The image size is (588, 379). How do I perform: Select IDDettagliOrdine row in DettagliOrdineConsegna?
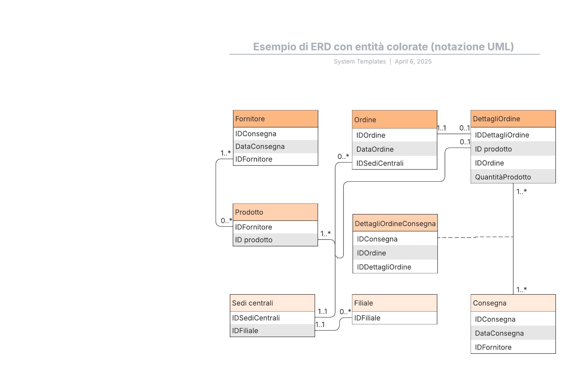[x=395, y=267]
